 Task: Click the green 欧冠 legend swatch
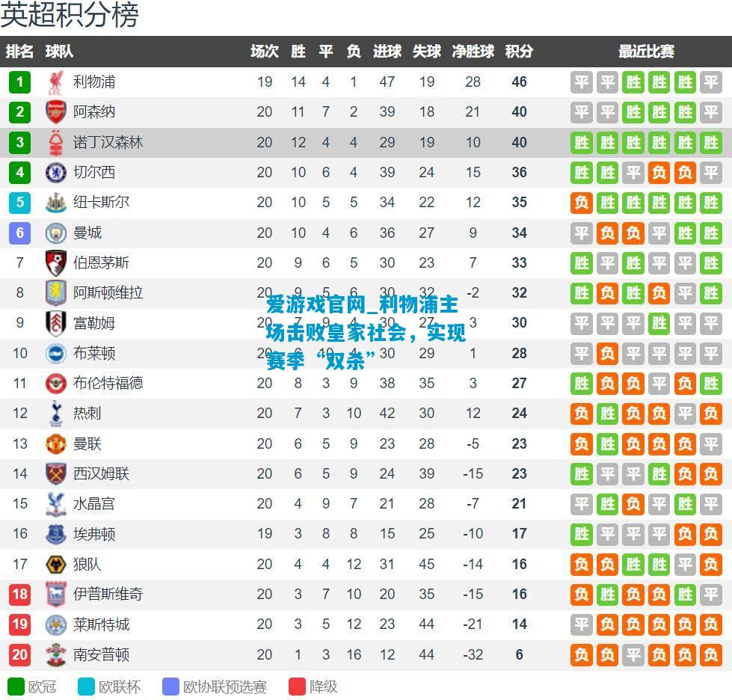[16, 687]
